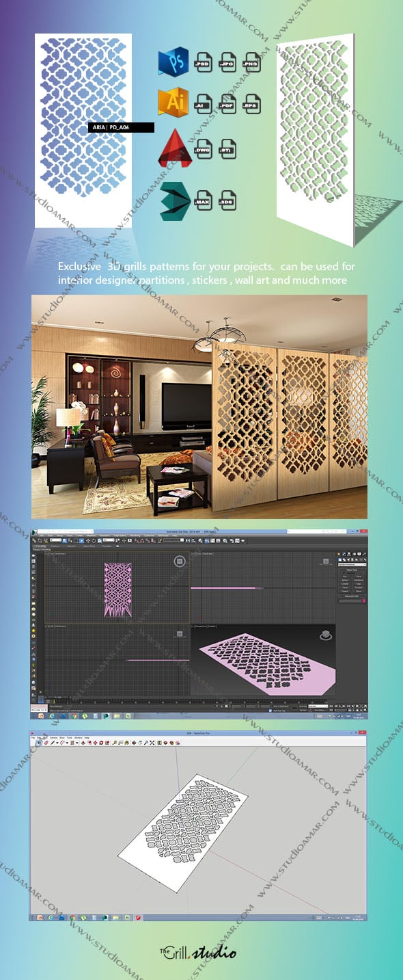Select the .3DS file format icon
This screenshot has width=403, height=980.
point(228,200)
